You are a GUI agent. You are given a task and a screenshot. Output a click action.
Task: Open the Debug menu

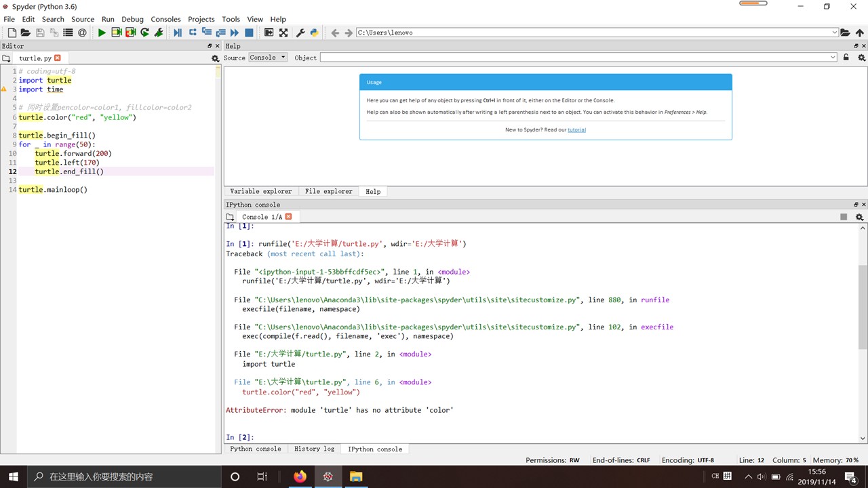point(133,19)
